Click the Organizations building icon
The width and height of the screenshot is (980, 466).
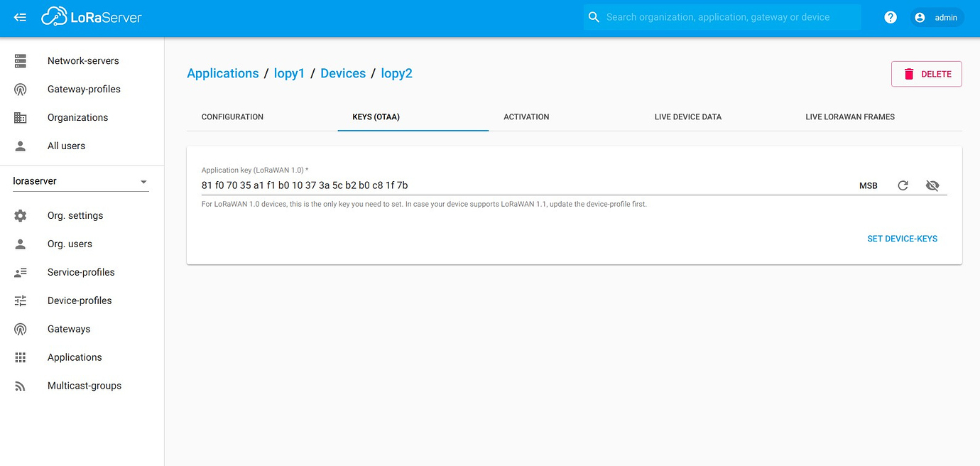pyautogui.click(x=19, y=117)
